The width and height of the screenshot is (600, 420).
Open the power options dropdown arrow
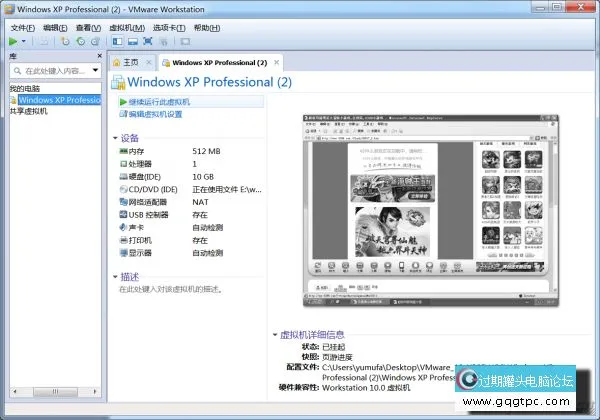tap(24, 41)
